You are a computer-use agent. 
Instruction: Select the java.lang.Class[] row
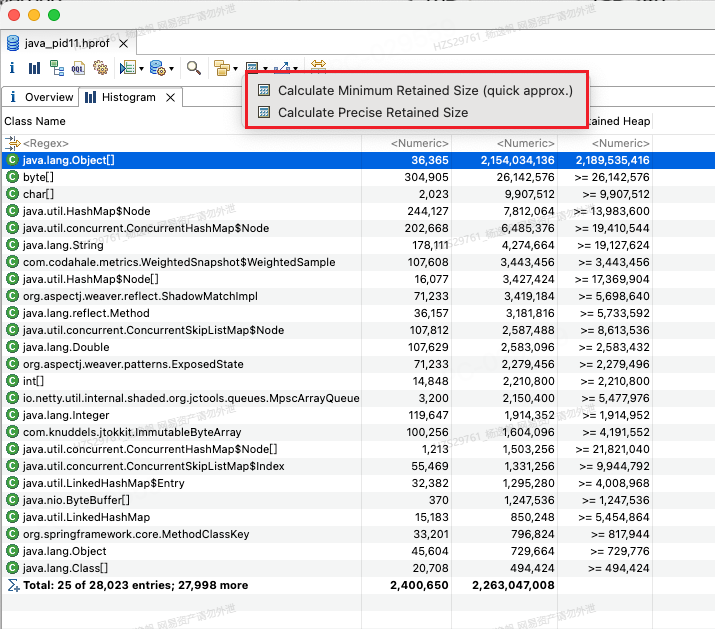click(x=358, y=569)
